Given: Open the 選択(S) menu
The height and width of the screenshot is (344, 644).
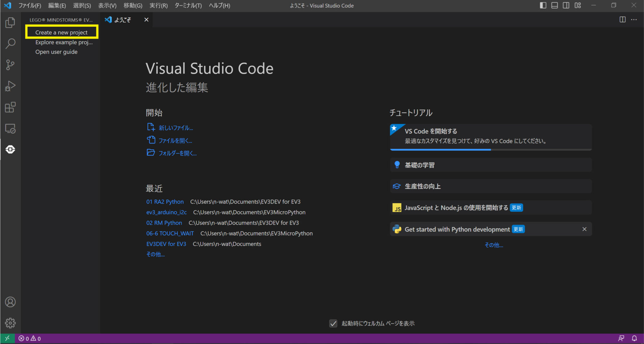Looking at the screenshot, I should point(82,5).
